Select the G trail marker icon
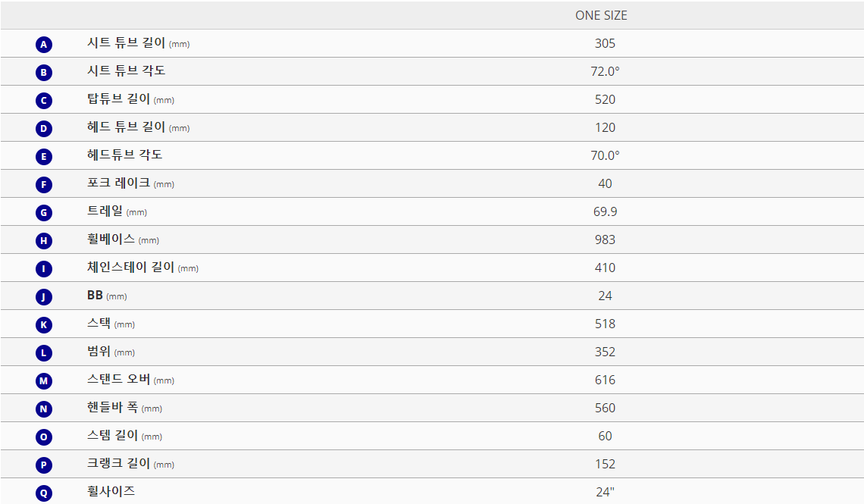This screenshot has width=864, height=504. tap(44, 213)
